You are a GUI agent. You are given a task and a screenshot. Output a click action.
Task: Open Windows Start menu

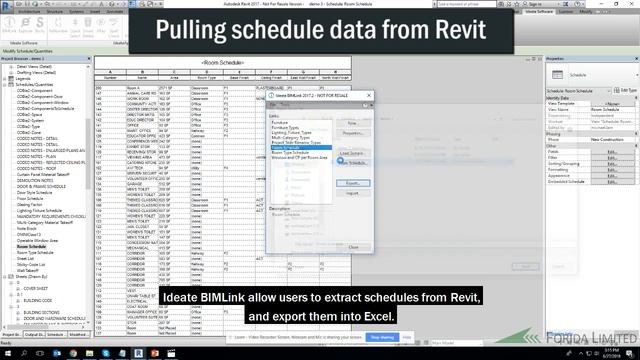click(8, 353)
